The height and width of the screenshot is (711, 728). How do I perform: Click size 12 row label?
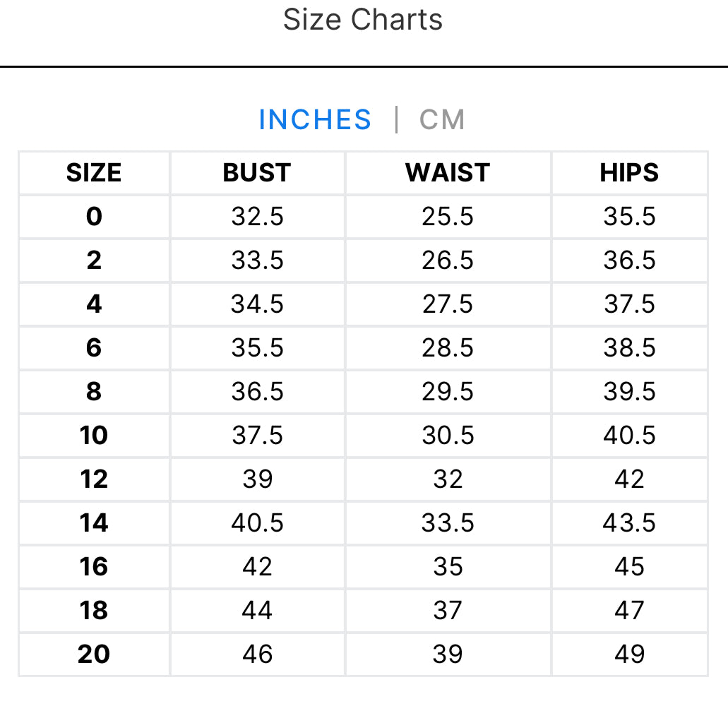click(94, 479)
